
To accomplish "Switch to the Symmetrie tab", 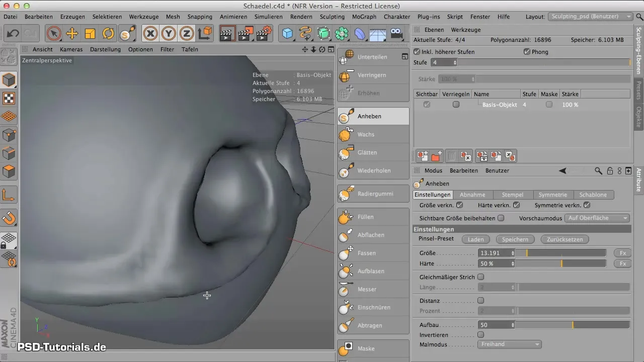I will coord(552,195).
